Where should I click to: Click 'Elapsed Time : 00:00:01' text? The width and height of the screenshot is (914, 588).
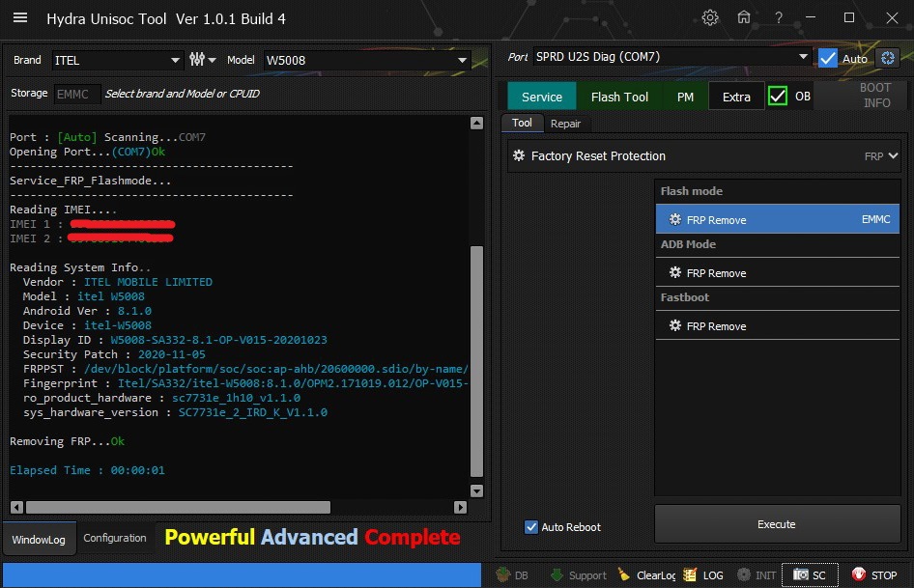coord(87,470)
